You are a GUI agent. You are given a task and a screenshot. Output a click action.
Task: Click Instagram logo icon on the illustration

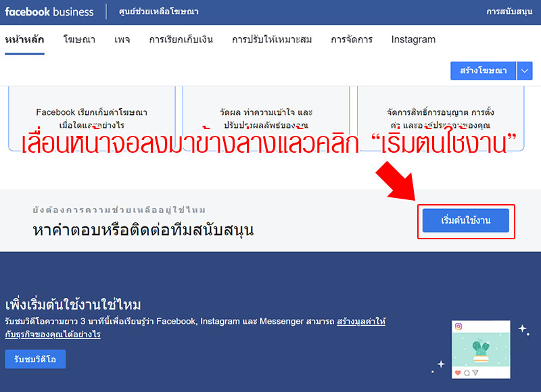[458, 326]
